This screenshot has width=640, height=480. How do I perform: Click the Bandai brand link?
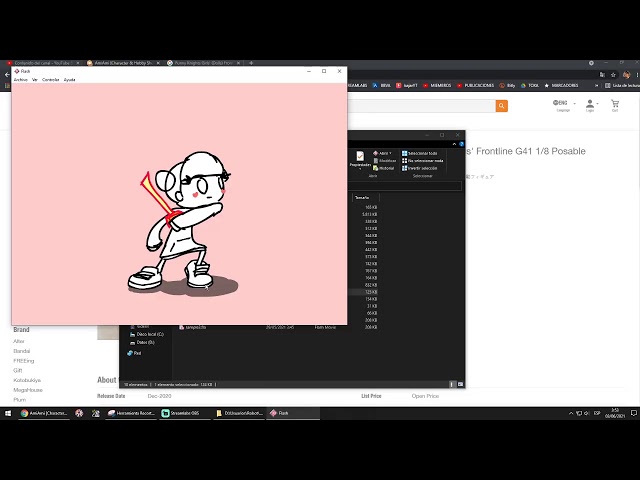click(22, 351)
